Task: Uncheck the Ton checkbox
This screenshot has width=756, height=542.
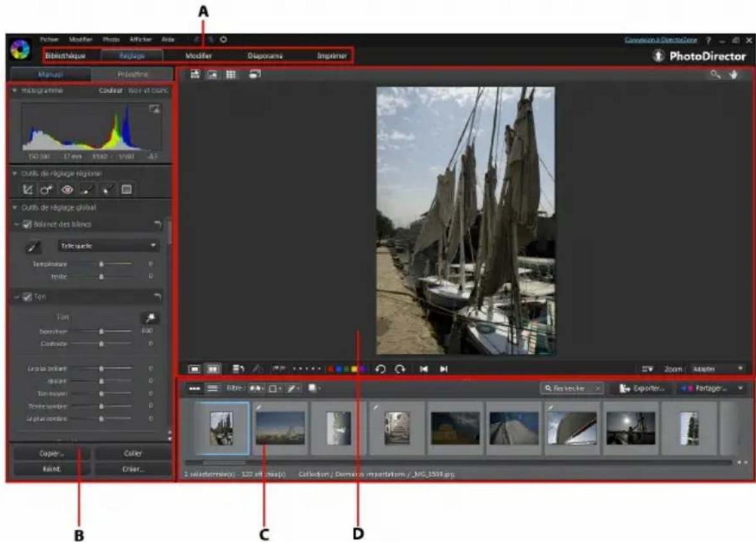Action: pyautogui.click(x=28, y=297)
